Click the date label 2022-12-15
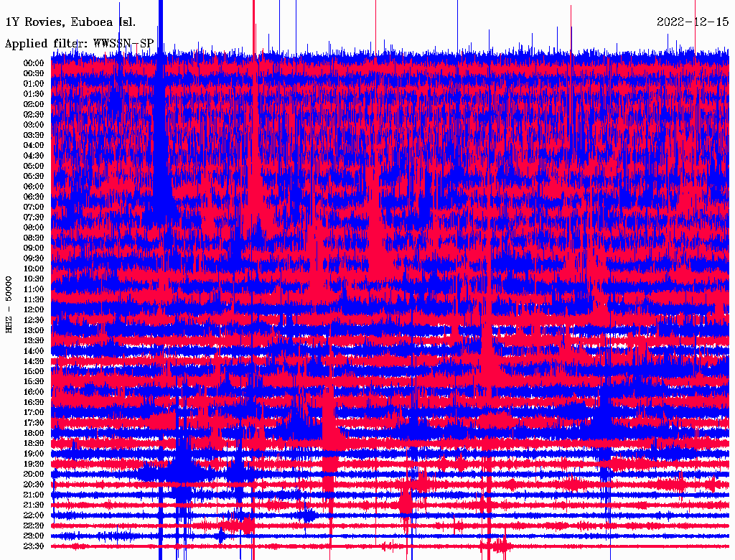Viewport: 735px width, 560px height. click(x=693, y=22)
